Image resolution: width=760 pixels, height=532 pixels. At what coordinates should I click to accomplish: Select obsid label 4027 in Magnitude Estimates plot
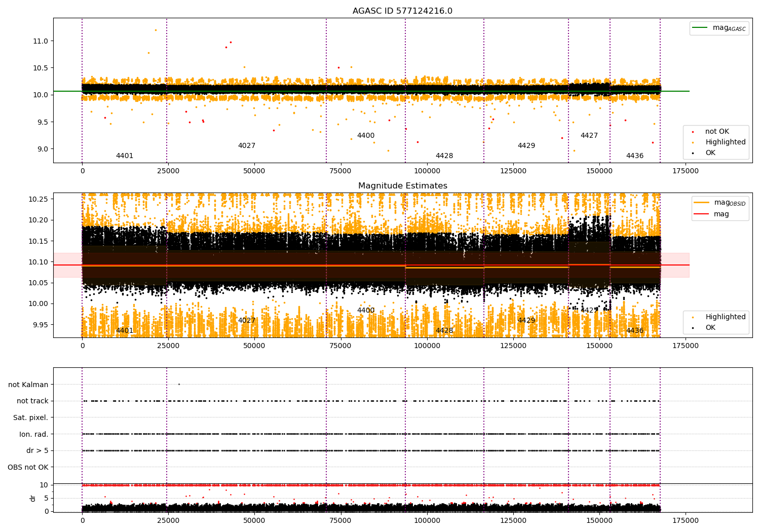click(247, 321)
